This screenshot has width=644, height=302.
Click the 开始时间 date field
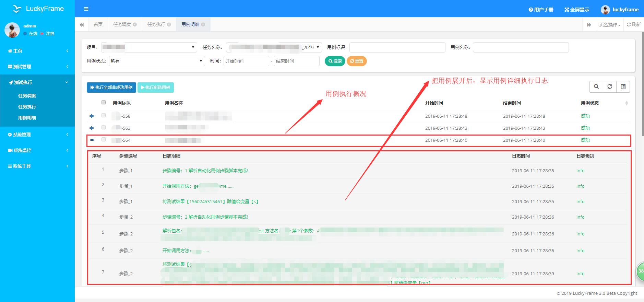[246, 61]
